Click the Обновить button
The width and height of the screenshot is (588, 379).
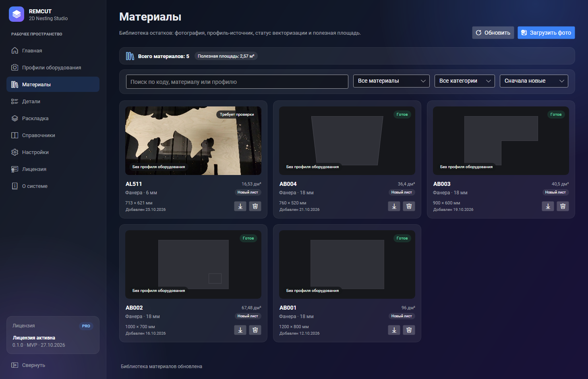point(493,33)
